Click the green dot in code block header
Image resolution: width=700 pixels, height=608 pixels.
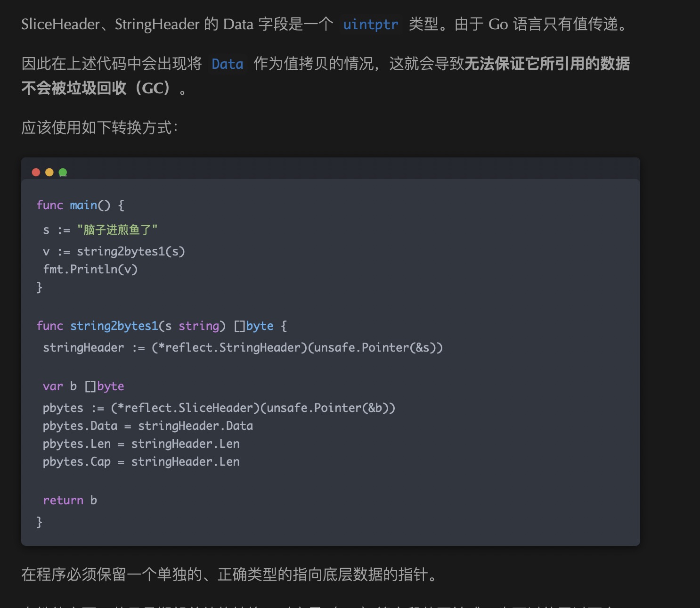[63, 173]
